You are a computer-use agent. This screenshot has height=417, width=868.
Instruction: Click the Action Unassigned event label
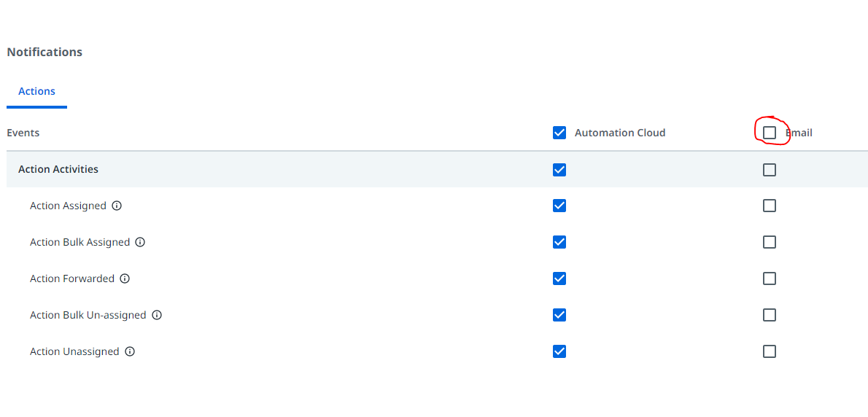tap(74, 351)
